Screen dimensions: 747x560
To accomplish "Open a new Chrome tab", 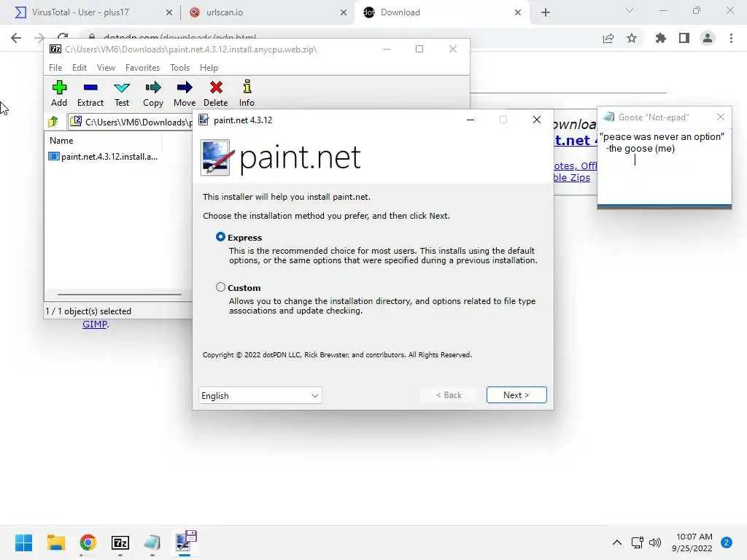I will 546,12.
